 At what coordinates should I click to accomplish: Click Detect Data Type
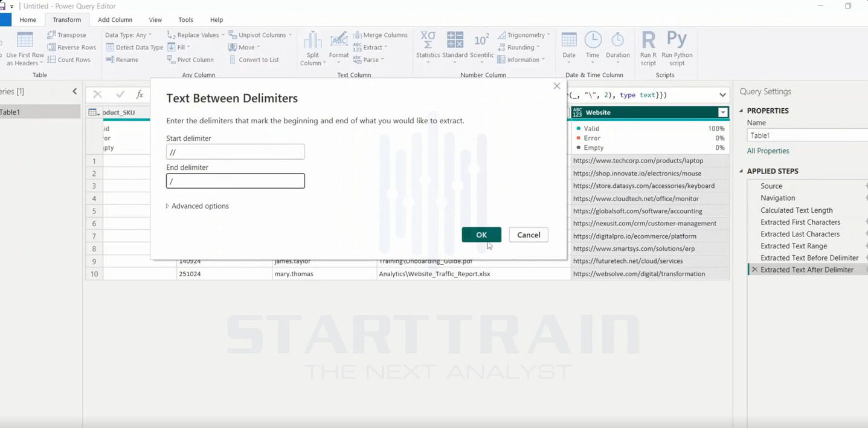click(134, 47)
